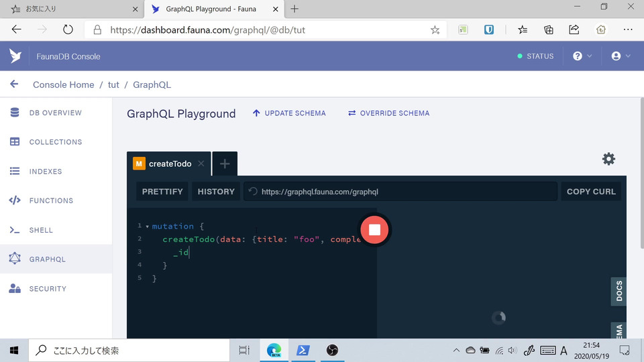Viewport: 644px width, 362px height.
Task: Click the _id field in editor
Action: click(181, 252)
